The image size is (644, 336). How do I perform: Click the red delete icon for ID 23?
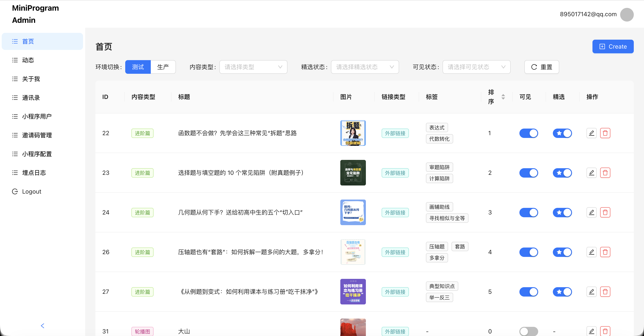605,173
